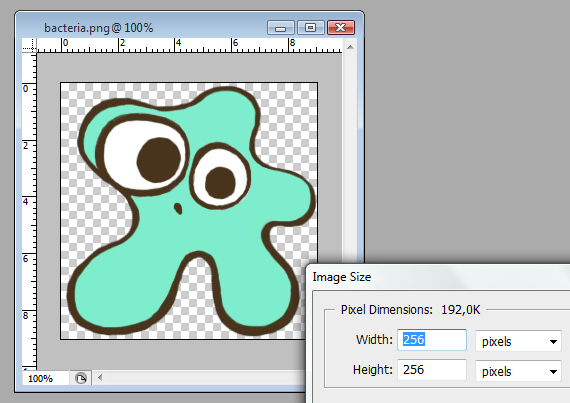The width and height of the screenshot is (570, 403).
Task: Click the 100% zoom field in status bar
Action: pos(45,378)
